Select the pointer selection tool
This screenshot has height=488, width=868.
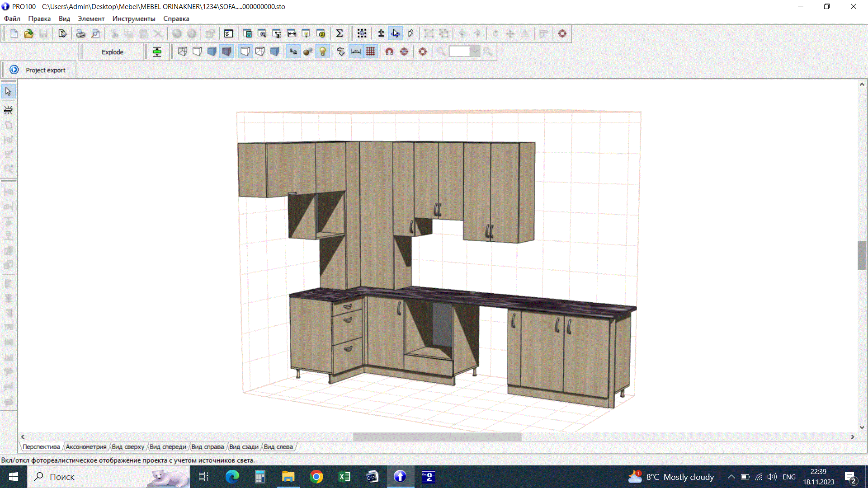pos(8,91)
